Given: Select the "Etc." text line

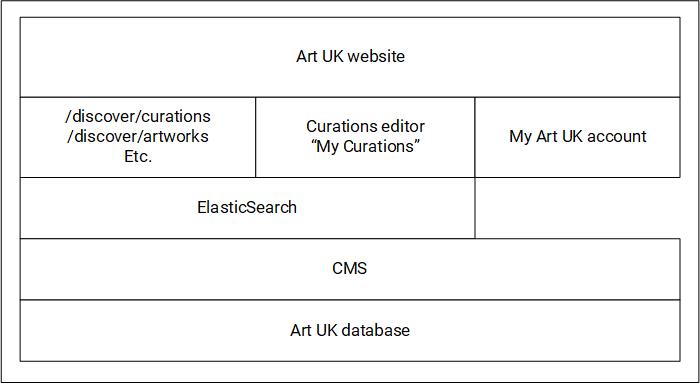Looking at the screenshot, I should 138,156.
